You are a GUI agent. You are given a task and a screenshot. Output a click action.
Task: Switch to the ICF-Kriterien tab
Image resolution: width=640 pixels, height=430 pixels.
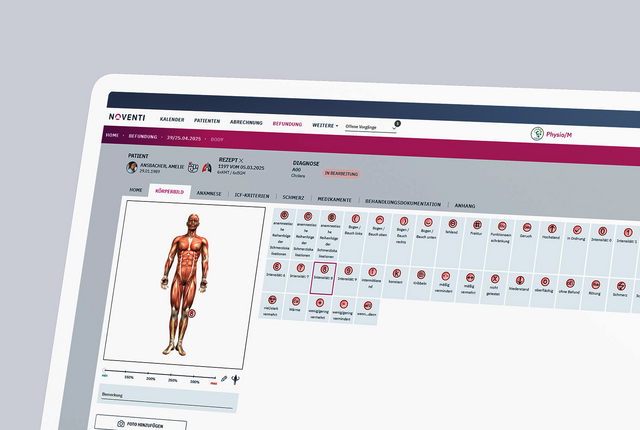[x=252, y=195]
